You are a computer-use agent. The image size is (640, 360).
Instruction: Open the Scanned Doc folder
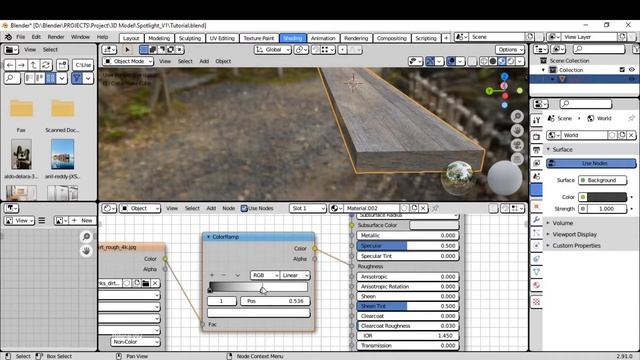click(62, 109)
